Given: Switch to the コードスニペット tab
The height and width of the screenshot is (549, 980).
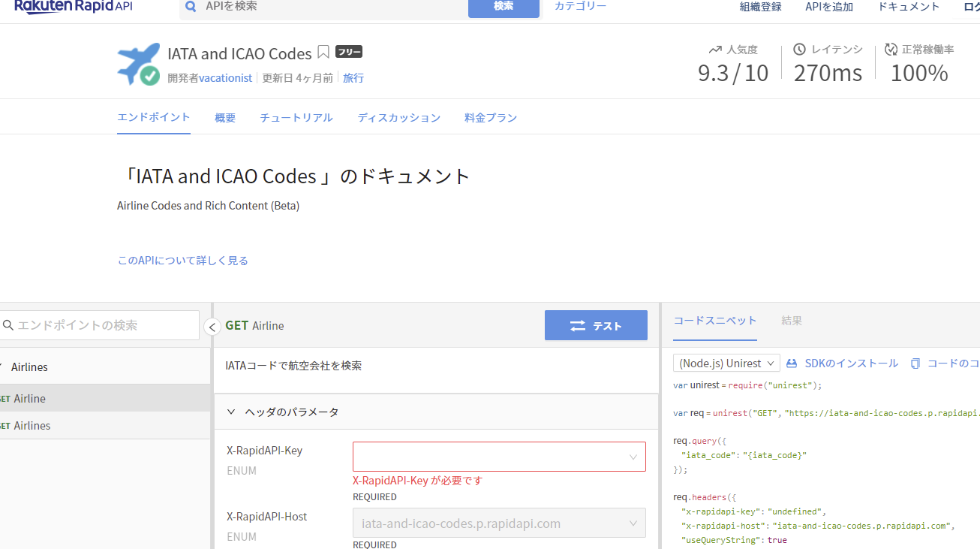Looking at the screenshot, I should click(x=715, y=321).
